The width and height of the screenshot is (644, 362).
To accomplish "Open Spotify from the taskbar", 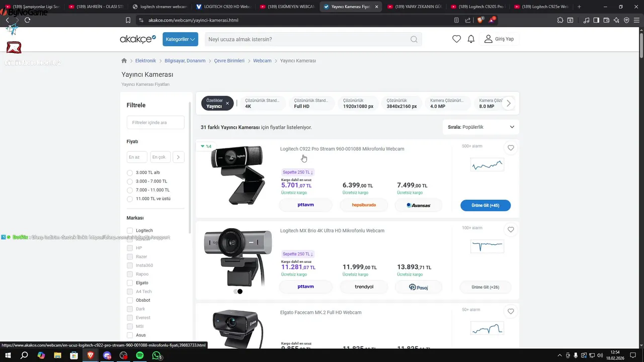I will (x=140, y=355).
